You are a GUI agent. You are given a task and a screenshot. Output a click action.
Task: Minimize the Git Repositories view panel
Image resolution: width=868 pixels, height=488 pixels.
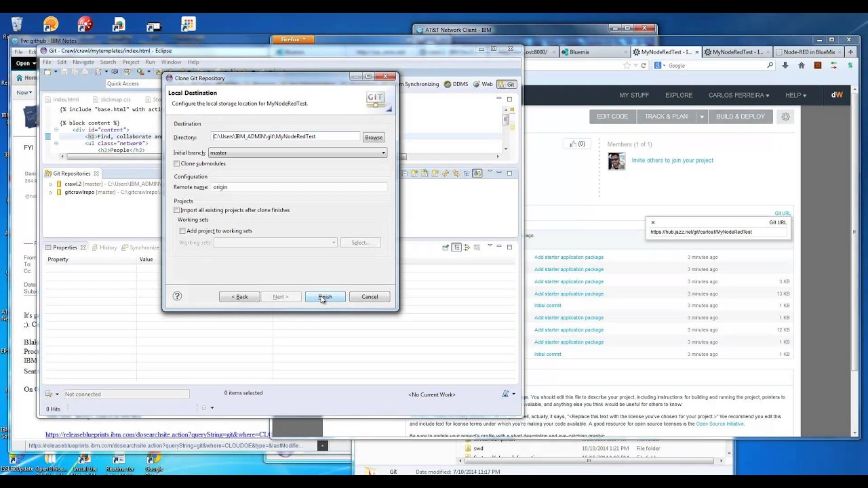[x=498, y=173]
